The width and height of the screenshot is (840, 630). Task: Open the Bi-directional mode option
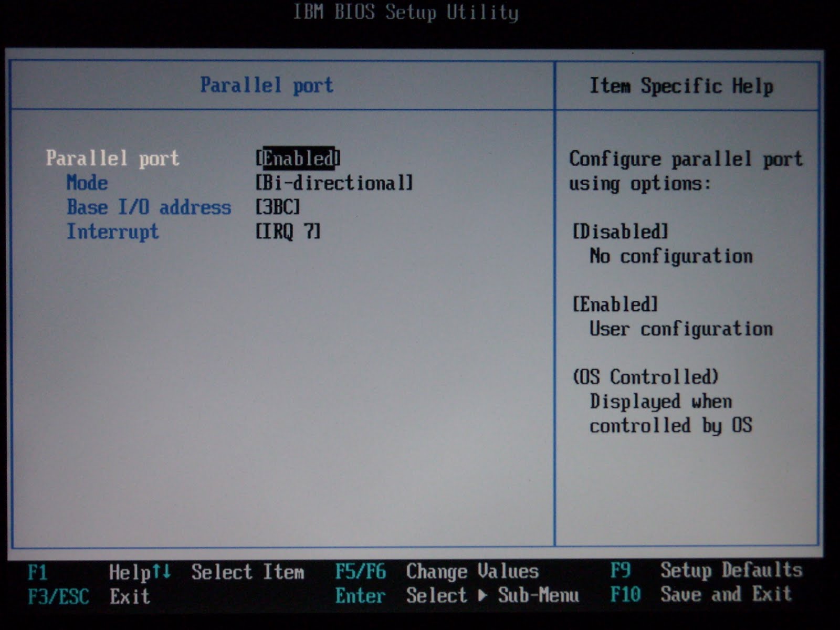(x=334, y=183)
